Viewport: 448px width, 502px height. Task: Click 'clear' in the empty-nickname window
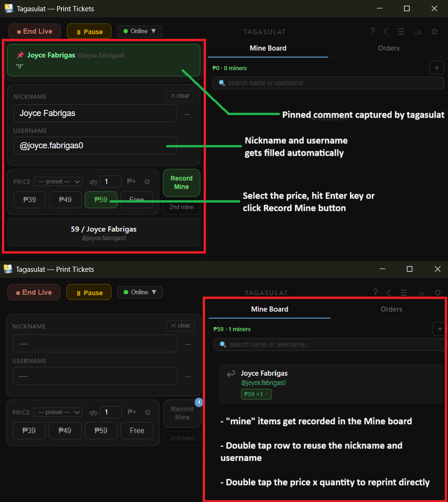[180, 325]
